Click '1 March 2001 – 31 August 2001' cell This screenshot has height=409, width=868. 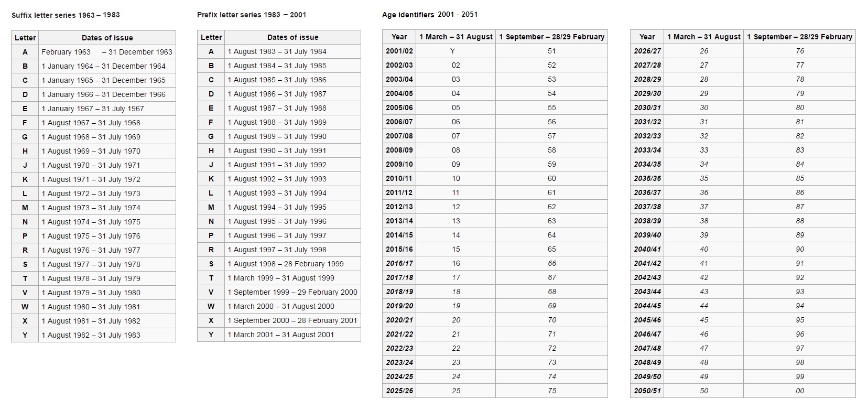[292, 335]
